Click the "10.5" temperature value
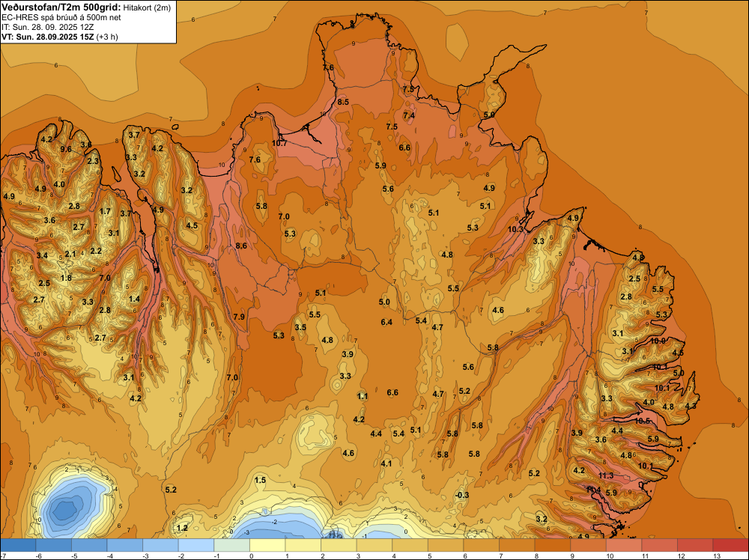Screen dimensions: 749x560 (643, 421)
